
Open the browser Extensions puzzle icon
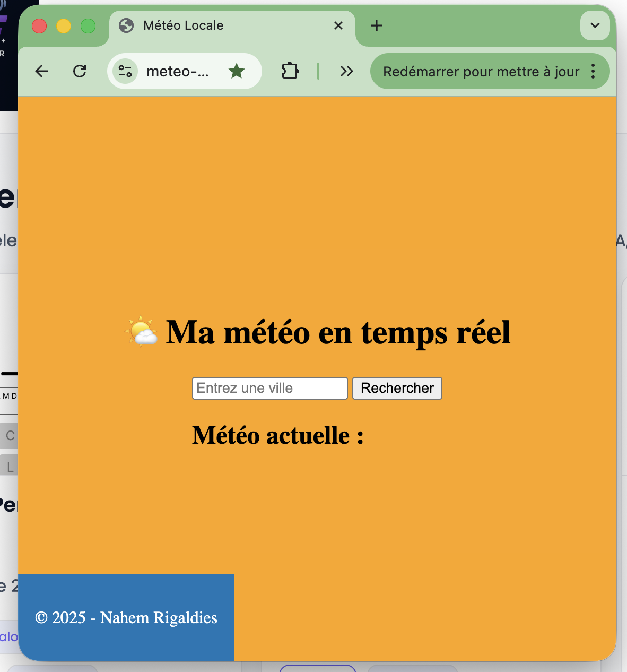[290, 71]
